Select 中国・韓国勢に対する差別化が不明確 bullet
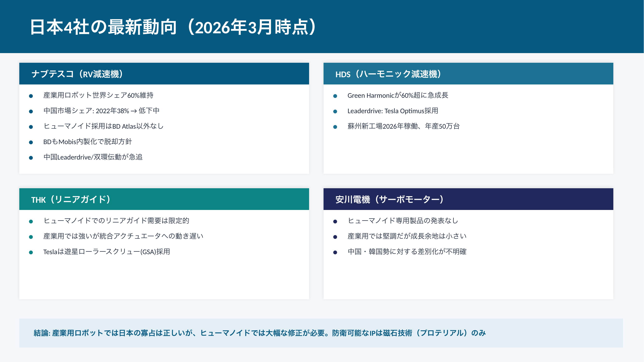Screen dimensions: 644x362 [407, 252]
